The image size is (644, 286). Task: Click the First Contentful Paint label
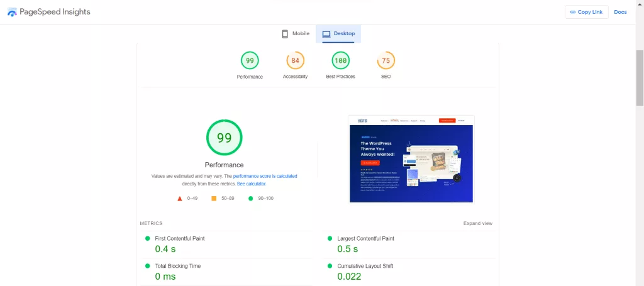179,238
